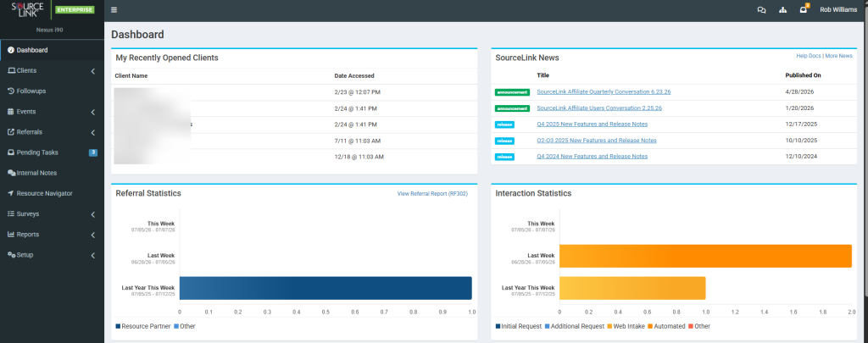
Task: Click the Date Accessed column header
Action: coord(354,75)
